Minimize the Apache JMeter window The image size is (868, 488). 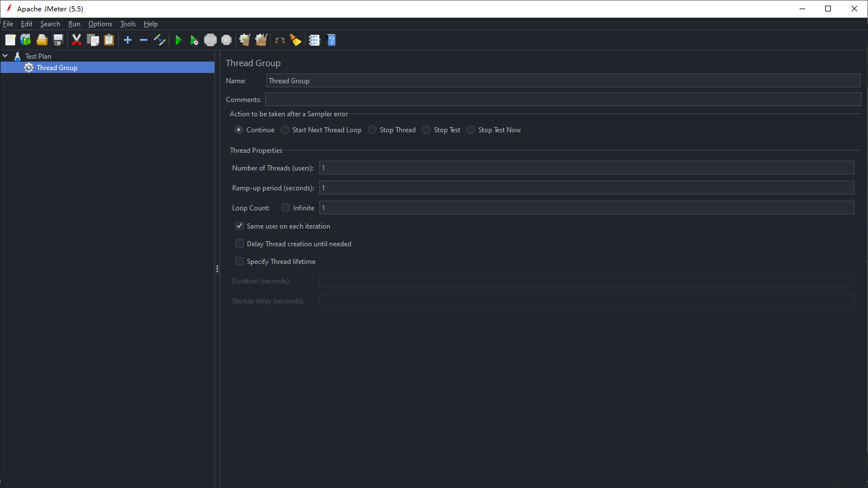coord(802,9)
